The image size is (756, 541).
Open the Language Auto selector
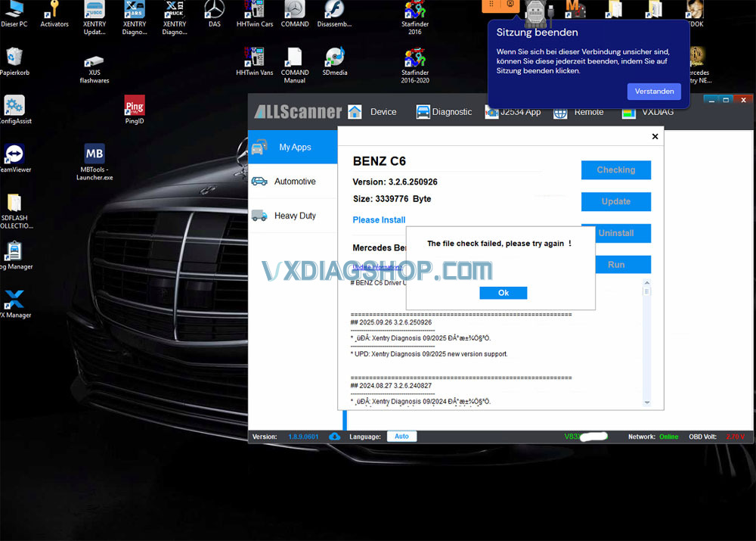(401, 437)
